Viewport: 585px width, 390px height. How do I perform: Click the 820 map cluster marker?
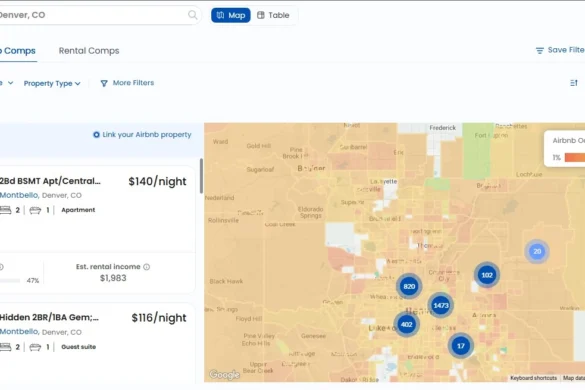point(409,286)
